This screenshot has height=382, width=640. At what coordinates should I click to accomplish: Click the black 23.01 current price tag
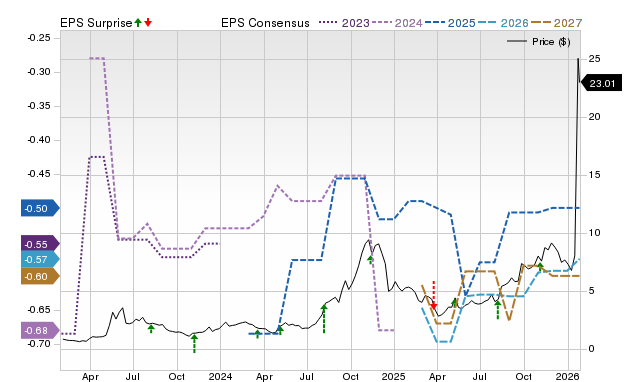pos(601,83)
